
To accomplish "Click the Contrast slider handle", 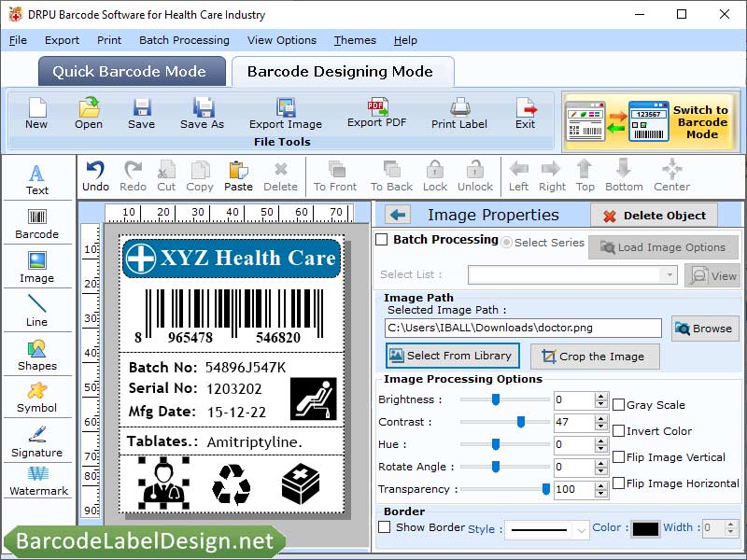I will tap(521, 422).
